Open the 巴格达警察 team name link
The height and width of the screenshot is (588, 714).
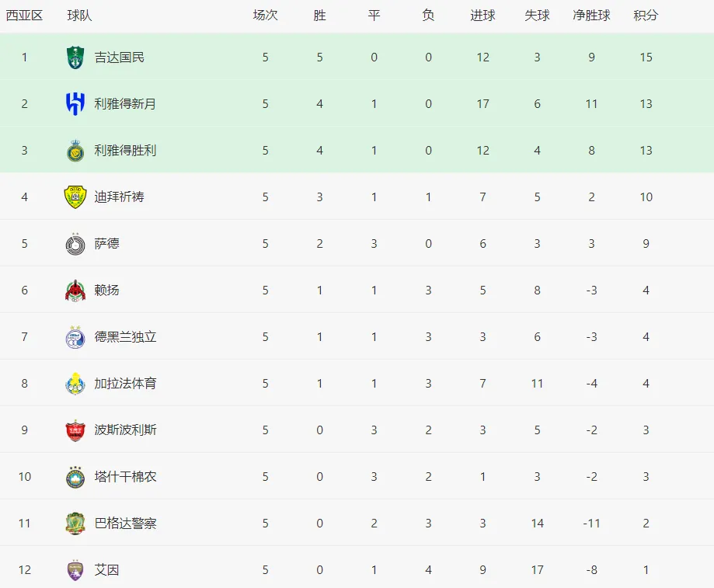coord(125,524)
